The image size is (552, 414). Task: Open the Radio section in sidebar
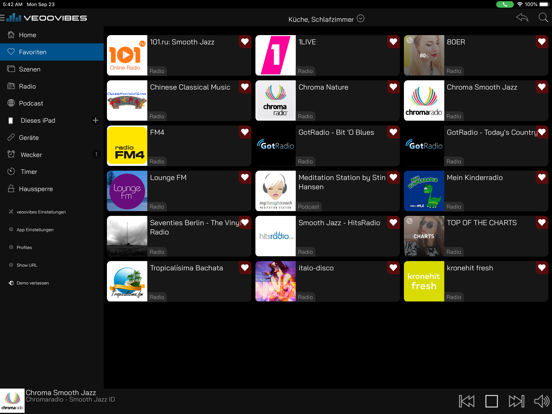click(x=52, y=86)
